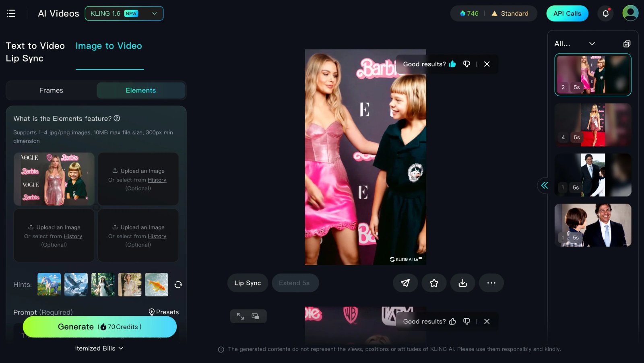Dislike the first video's result with thumbs down
The image size is (644, 363).
click(466, 64)
